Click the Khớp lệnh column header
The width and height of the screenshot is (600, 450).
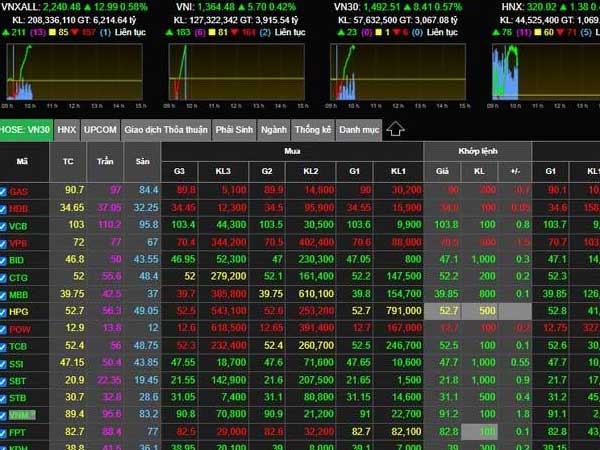(x=478, y=151)
